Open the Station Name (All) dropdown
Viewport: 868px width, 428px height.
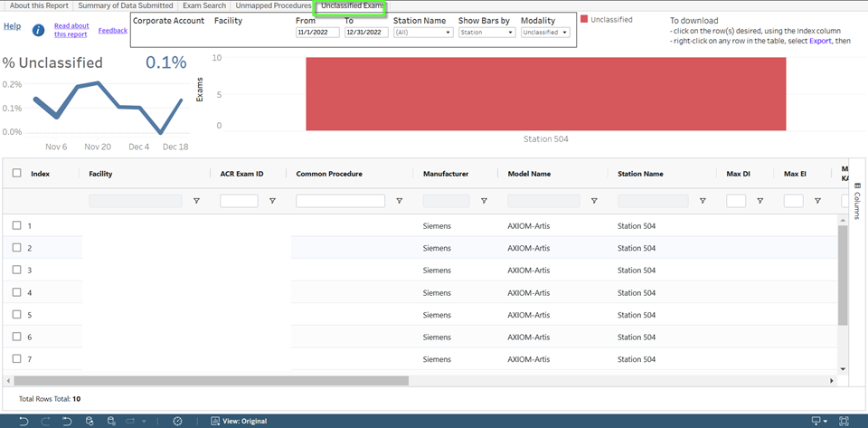coord(423,33)
